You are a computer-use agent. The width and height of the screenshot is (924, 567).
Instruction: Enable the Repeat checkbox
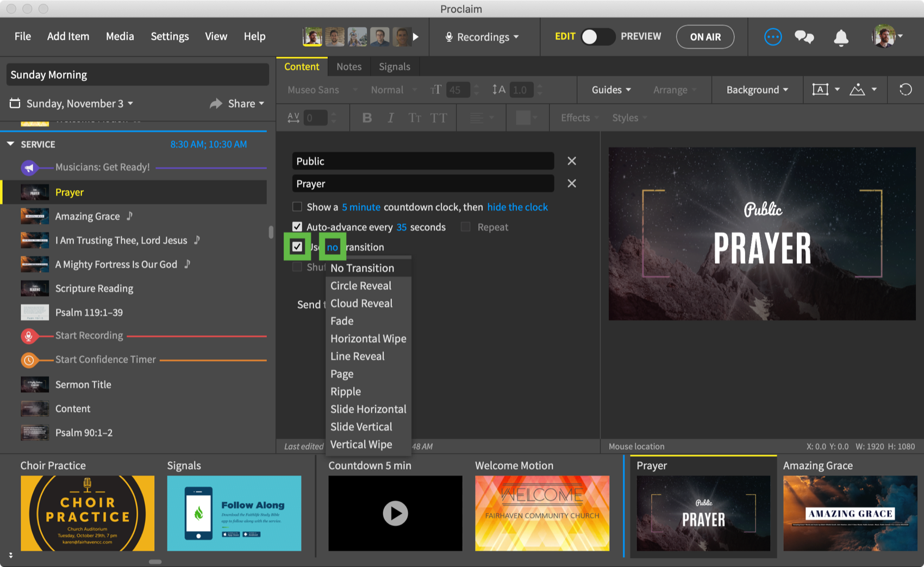click(x=465, y=227)
